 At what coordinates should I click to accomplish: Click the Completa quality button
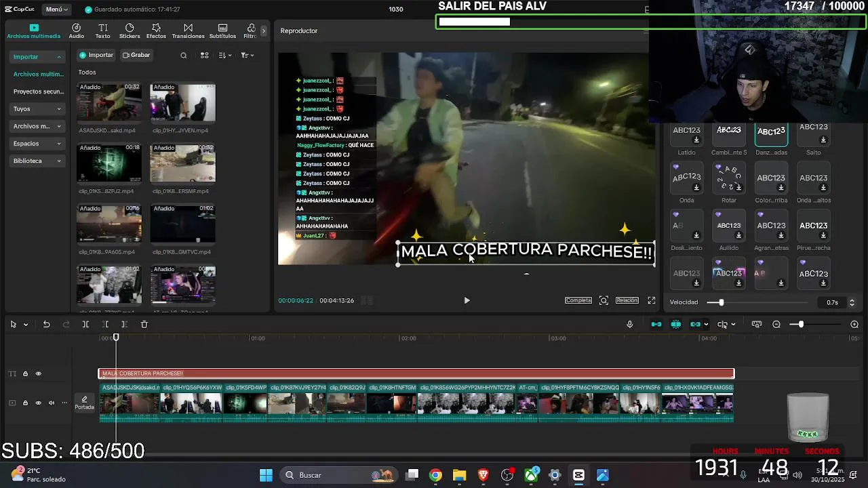pyautogui.click(x=578, y=300)
